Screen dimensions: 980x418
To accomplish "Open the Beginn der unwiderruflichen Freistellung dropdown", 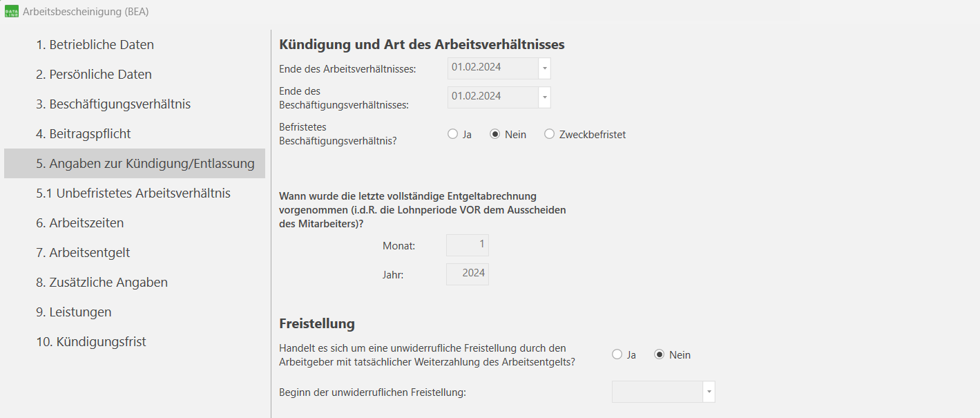I will 709,391.
